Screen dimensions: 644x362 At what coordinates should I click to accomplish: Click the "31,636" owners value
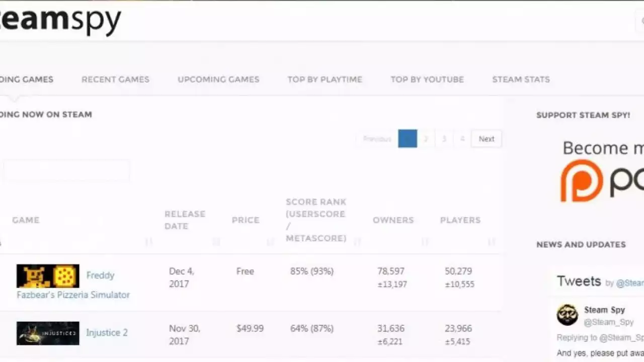pos(391,329)
